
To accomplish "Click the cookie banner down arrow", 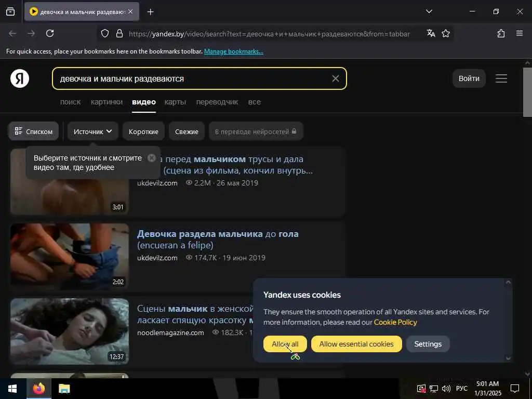I will [508, 358].
